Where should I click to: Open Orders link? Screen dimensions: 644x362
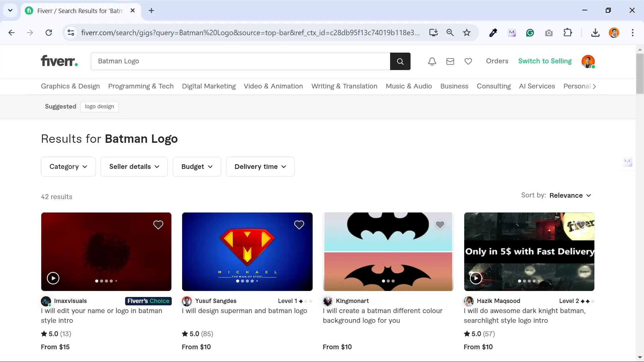pos(497,61)
